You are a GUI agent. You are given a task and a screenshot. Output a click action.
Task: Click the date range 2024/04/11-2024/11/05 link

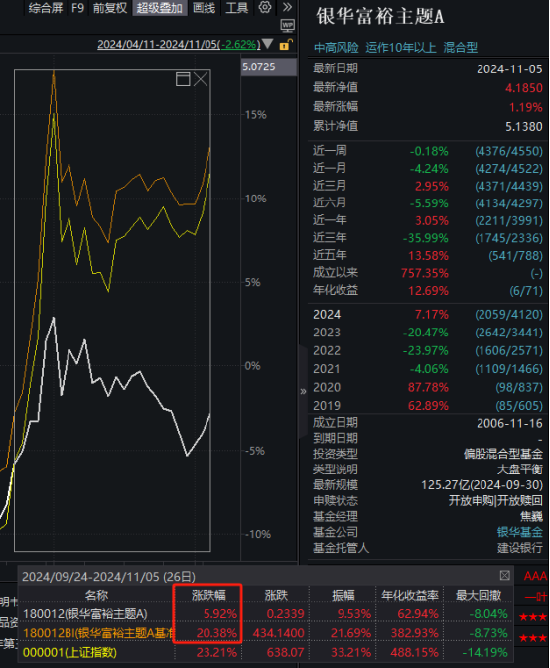pos(179,44)
